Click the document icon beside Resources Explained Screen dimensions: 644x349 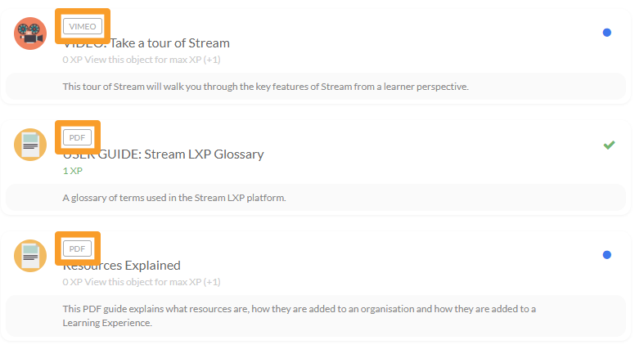(x=30, y=256)
